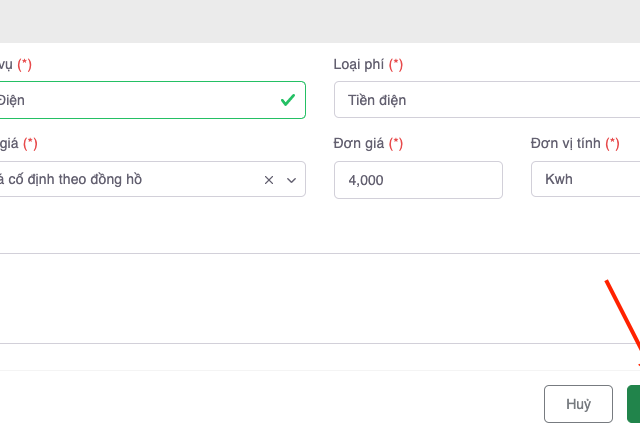The image size is (640, 437).
Task: Click the red asterisk next to Đơn giá
Action: click(396, 144)
